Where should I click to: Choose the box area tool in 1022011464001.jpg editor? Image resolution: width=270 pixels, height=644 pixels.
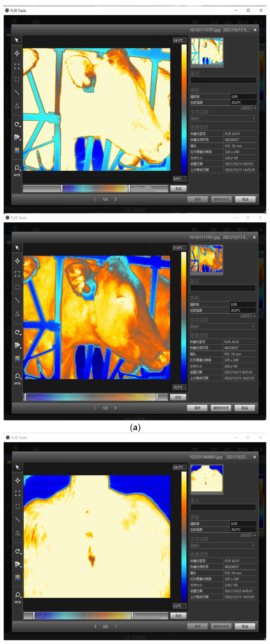tap(18, 493)
